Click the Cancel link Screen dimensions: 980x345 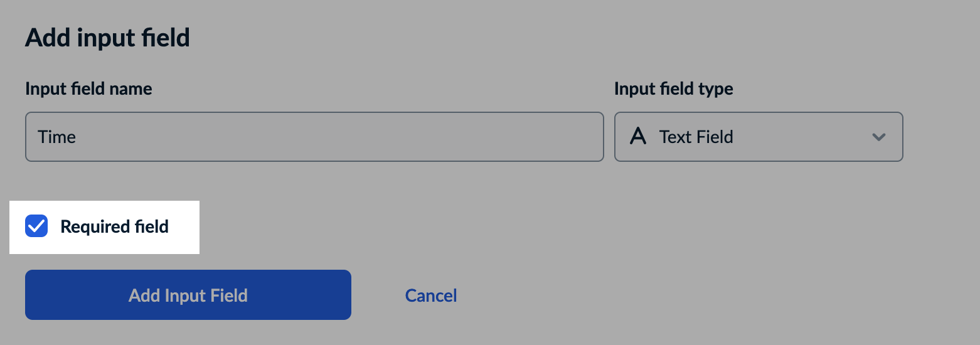click(x=431, y=295)
